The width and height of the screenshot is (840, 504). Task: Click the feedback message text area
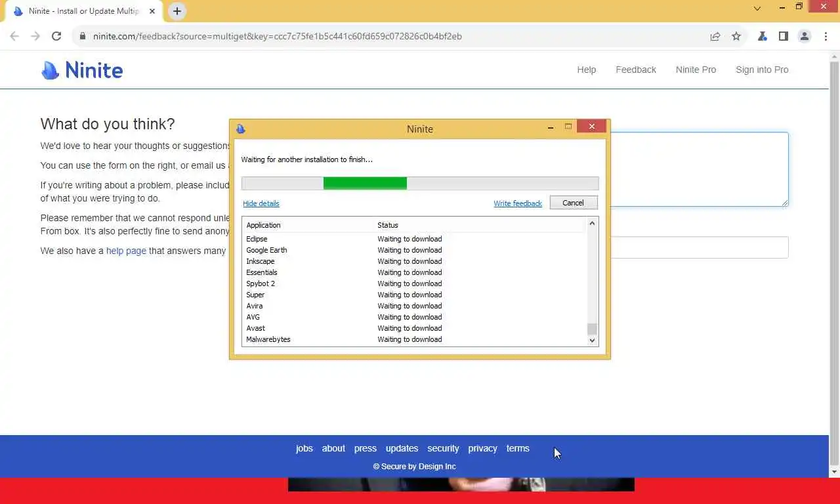(700, 169)
